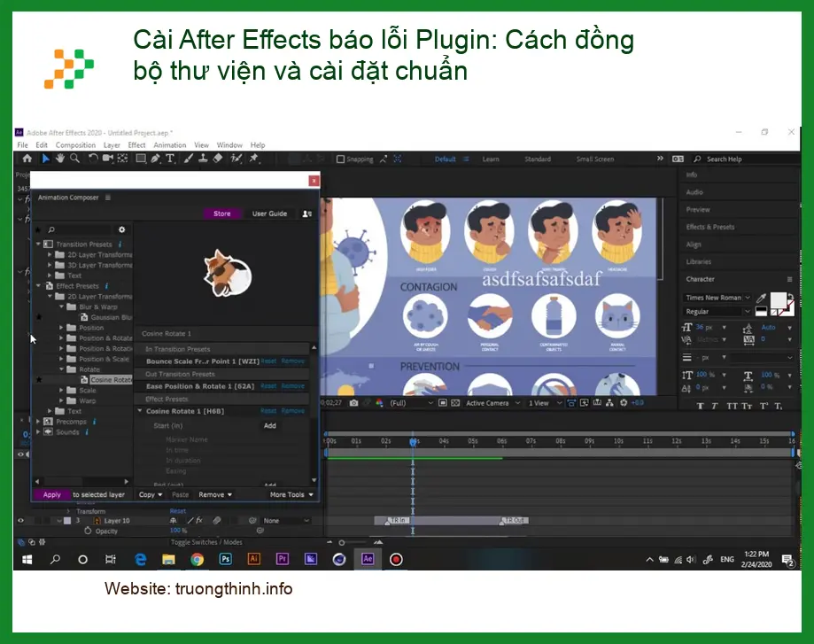Open the Animation menu
Viewport: 814px width, 644px height.
(170, 145)
